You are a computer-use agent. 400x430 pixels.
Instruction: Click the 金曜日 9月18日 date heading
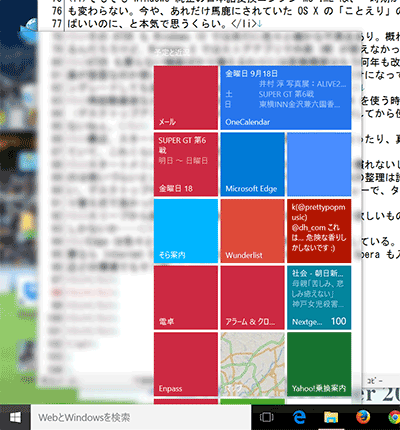251,74
